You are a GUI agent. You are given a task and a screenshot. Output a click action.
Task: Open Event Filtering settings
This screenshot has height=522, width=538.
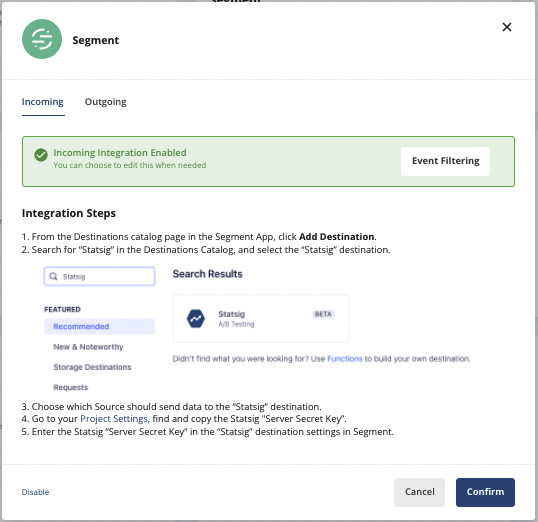click(x=445, y=161)
